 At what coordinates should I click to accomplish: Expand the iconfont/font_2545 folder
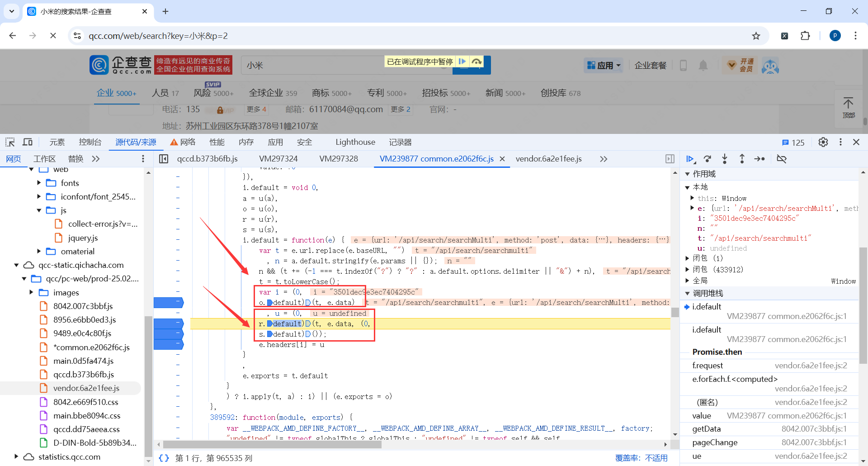point(39,196)
